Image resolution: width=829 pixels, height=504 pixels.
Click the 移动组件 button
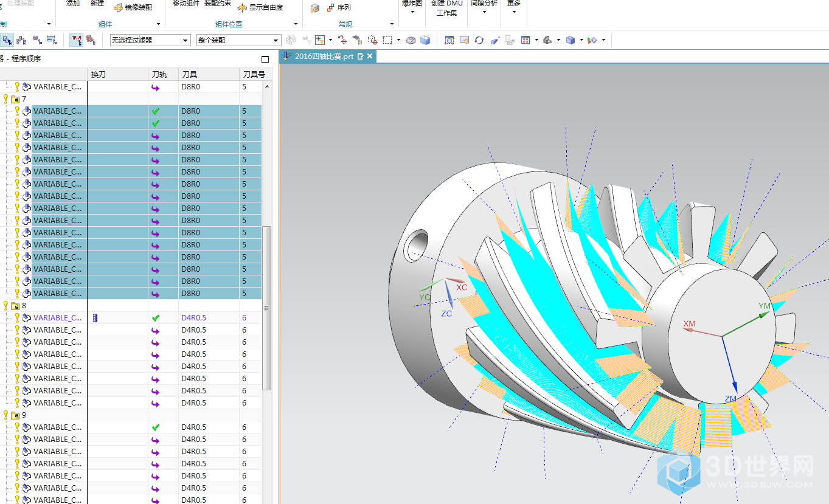[x=186, y=4]
